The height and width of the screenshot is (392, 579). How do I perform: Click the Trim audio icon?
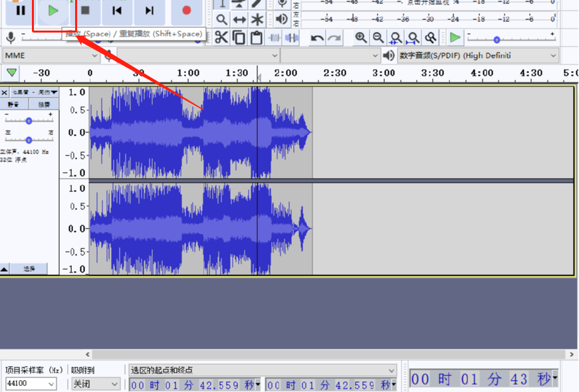274,38
